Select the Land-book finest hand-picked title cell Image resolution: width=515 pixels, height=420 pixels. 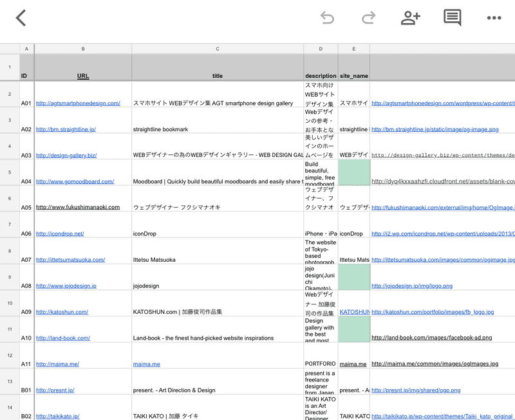click(x=218, y=329)
